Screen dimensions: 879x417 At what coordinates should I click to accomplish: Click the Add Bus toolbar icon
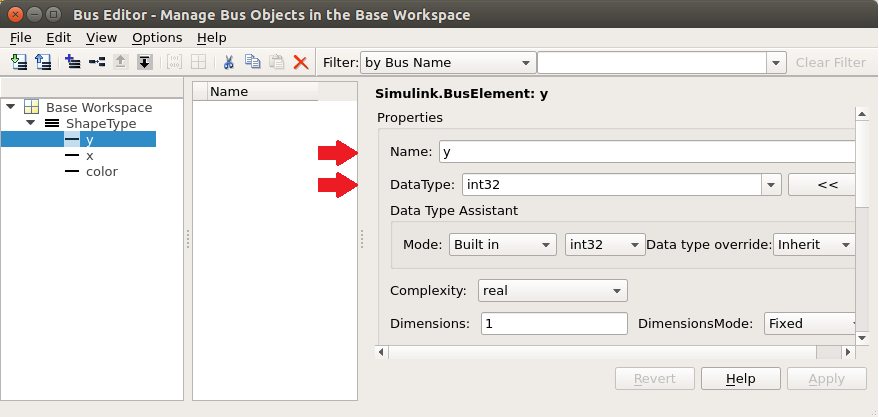(x=73, y=62)
